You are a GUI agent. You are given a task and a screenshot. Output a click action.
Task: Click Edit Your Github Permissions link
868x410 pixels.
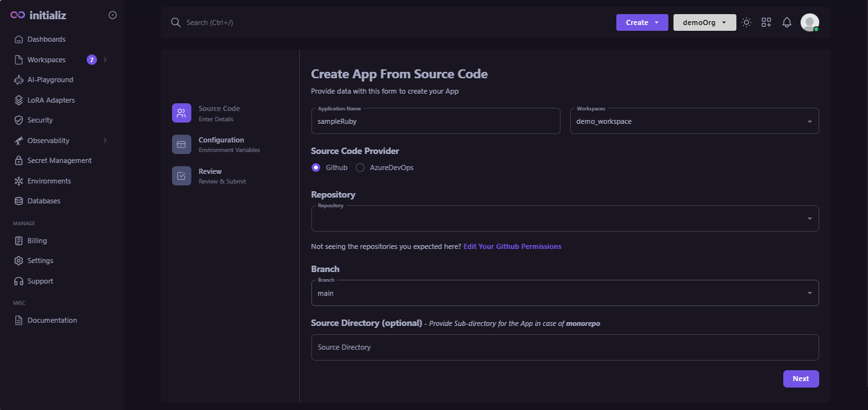[512, 246]
